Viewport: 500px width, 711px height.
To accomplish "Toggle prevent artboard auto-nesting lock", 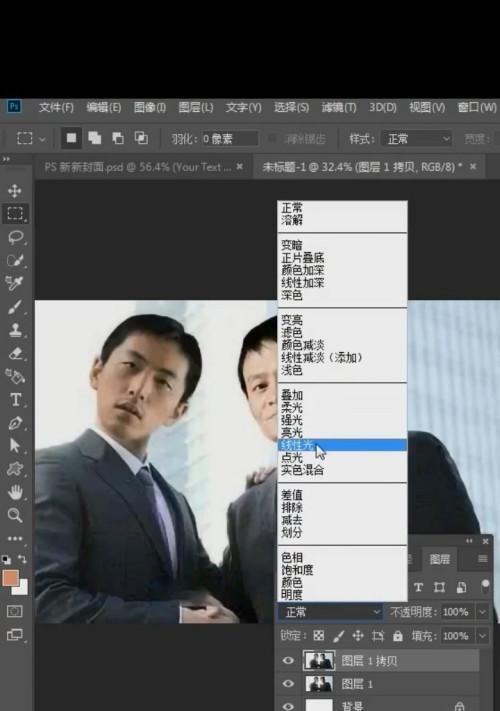I will 378,636.
